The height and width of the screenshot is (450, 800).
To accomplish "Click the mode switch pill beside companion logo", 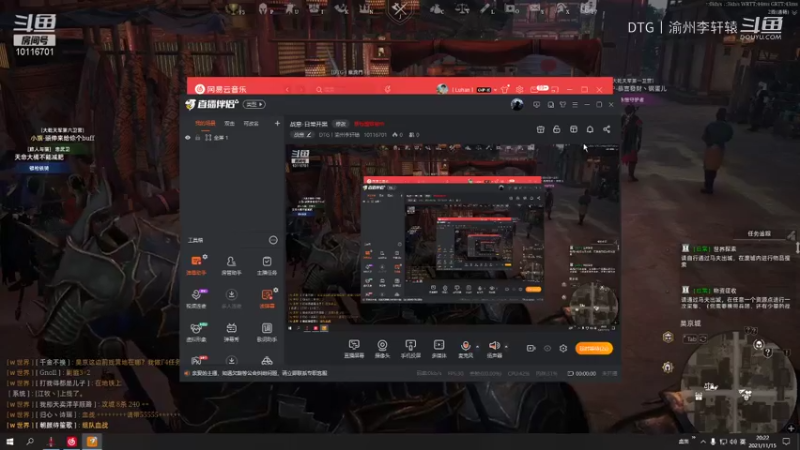I will [x=254, y=104].
